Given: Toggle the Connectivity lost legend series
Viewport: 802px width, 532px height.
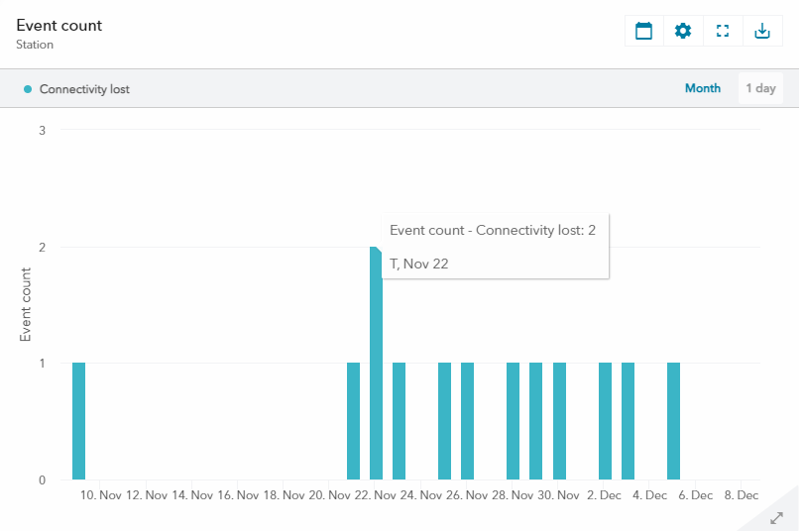Looking at the screenshot, I should (84, 89).
